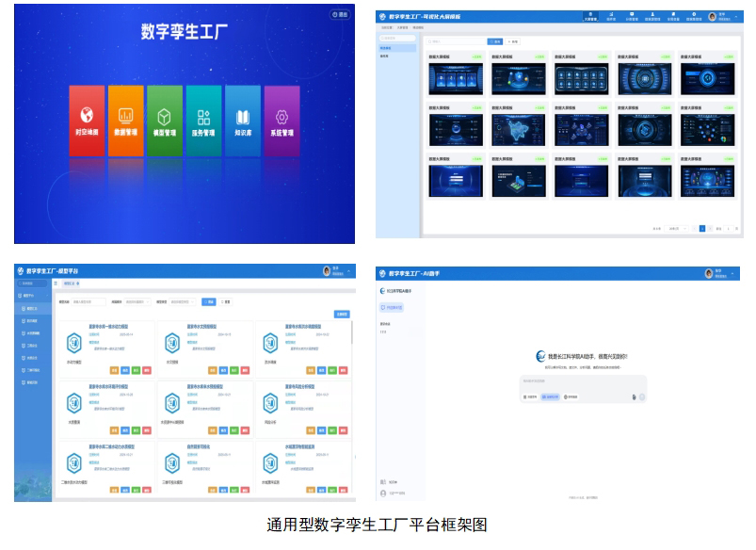Expand the page size dropdown in pagination
Image resolution: width=756 pixels, height=550 pixels.
[x=674, y=228]
